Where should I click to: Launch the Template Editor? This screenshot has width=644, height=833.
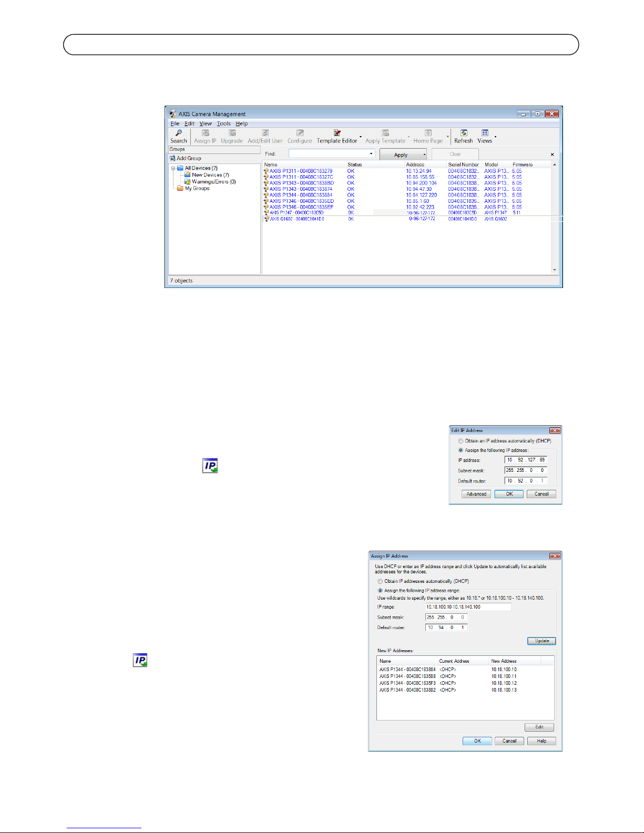(337, 133)
